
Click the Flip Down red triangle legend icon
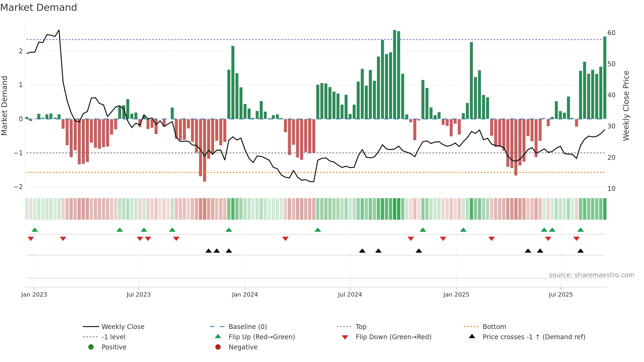pos(345,337)
